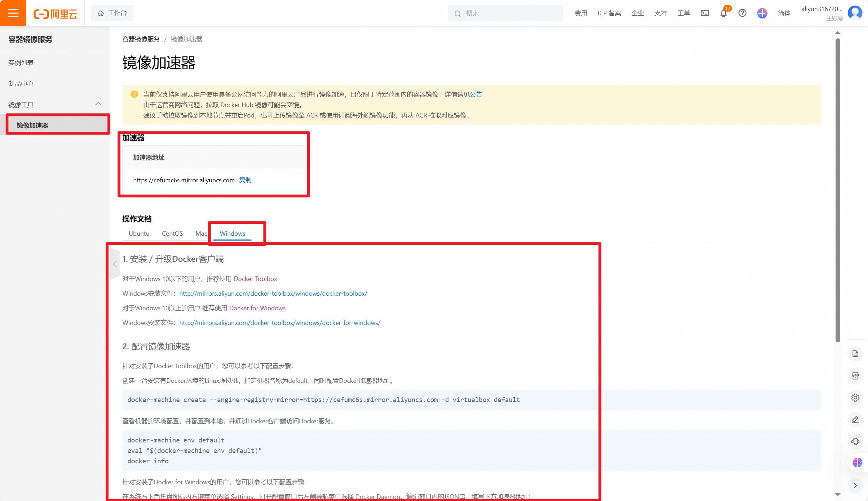Open the customer service headset icon
The image size is (868, 501).
tap(855, 441)
